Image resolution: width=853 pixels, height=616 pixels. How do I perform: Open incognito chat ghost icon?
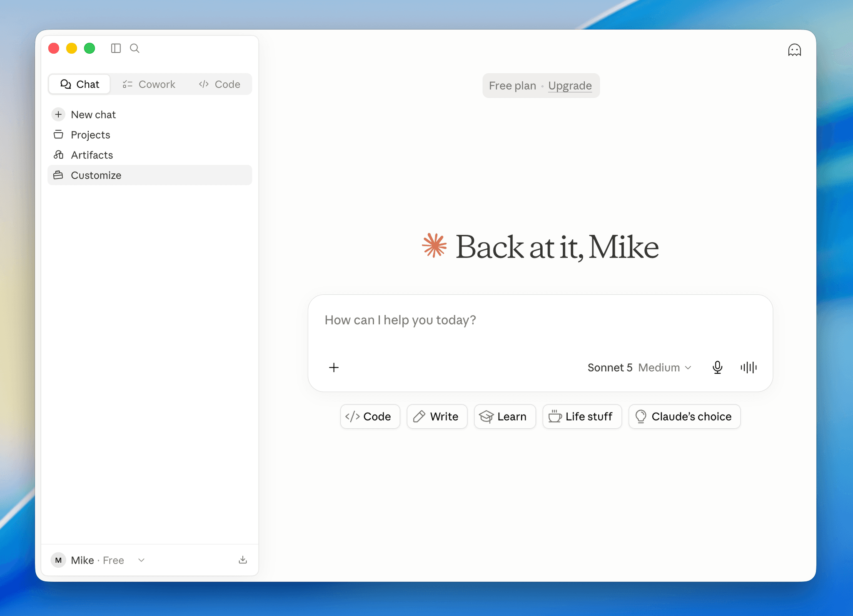point(794,50)
